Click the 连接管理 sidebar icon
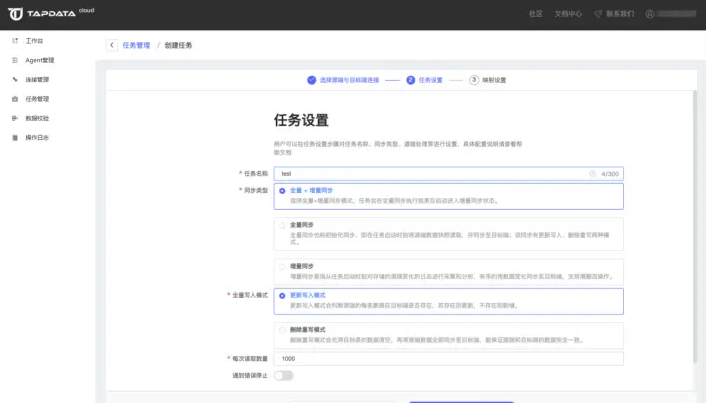706x403 pixels. [15, 79]
